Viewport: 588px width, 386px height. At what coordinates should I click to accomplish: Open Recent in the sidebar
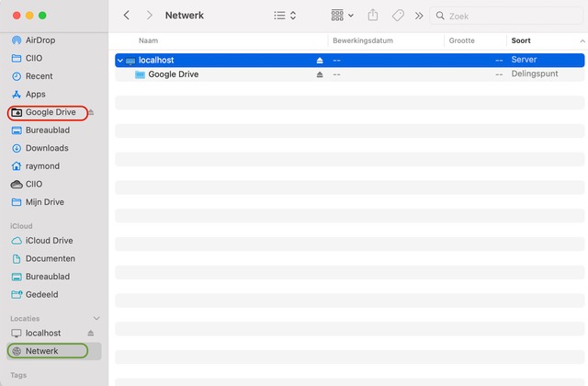pyautogui.click(x=32, y=76)
